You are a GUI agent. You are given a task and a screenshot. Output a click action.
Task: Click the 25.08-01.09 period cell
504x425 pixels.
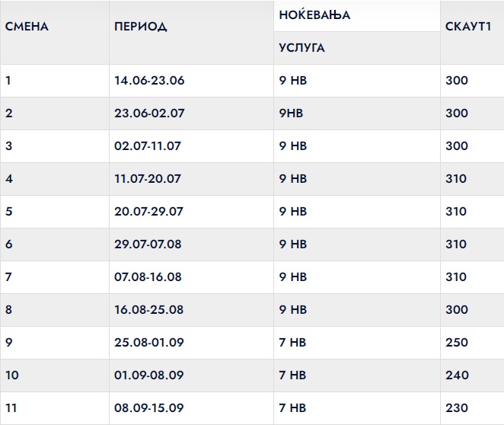pos(148,343)
